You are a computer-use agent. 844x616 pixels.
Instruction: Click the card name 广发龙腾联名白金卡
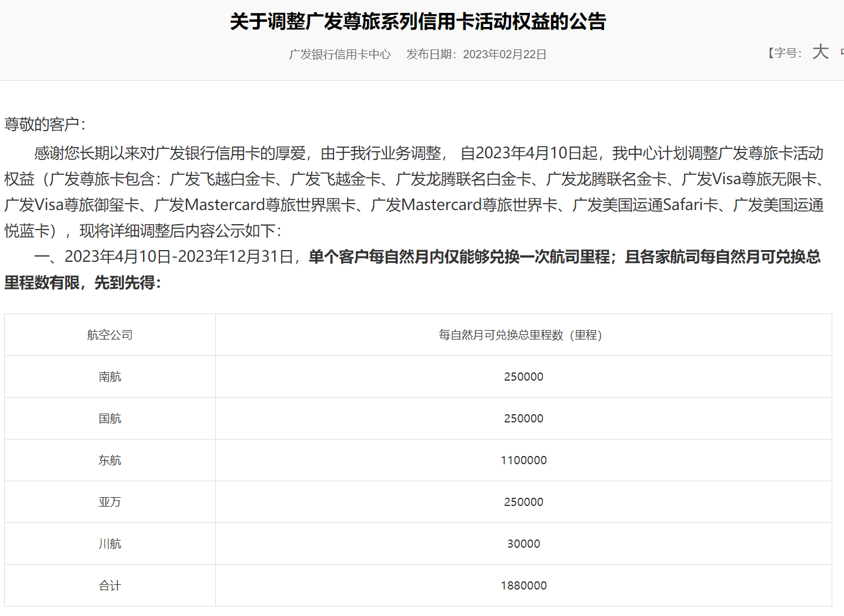click(x=463, y=179)
